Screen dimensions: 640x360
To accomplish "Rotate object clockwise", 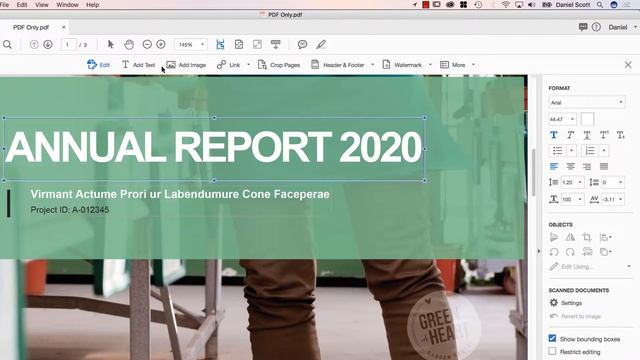I will point(570,252).
